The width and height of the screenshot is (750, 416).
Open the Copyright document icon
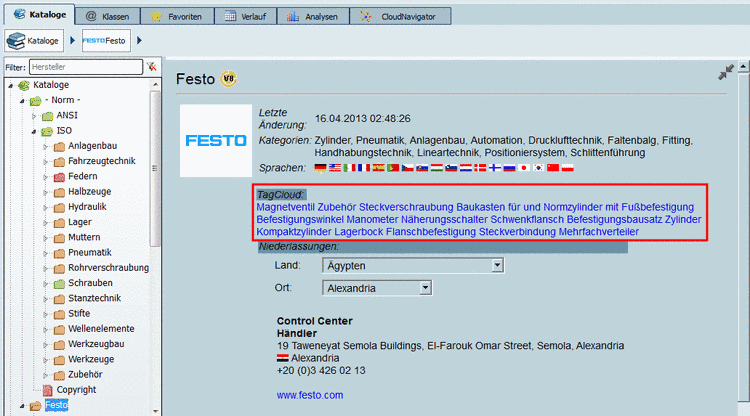click(47, 390)
